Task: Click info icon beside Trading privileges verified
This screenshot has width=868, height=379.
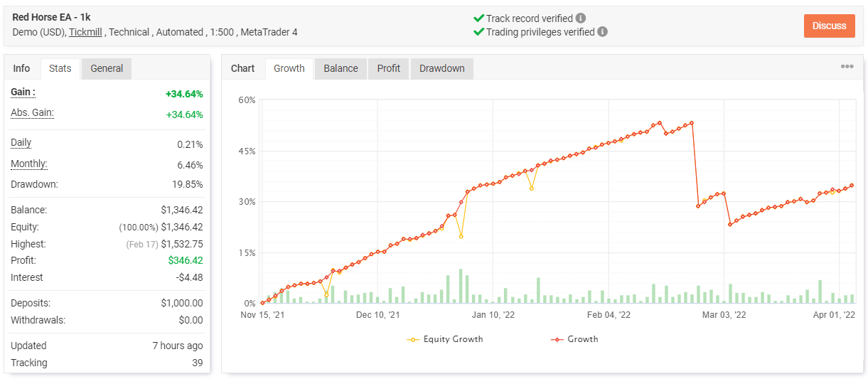Action: pyautogui.click(x=603, y=32)
